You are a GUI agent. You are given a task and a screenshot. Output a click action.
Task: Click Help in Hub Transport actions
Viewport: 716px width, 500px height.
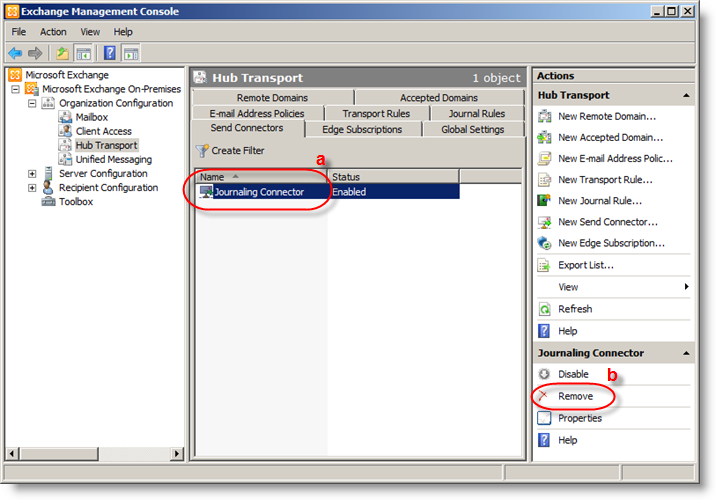pyautogui.click(x=568, y=331)
